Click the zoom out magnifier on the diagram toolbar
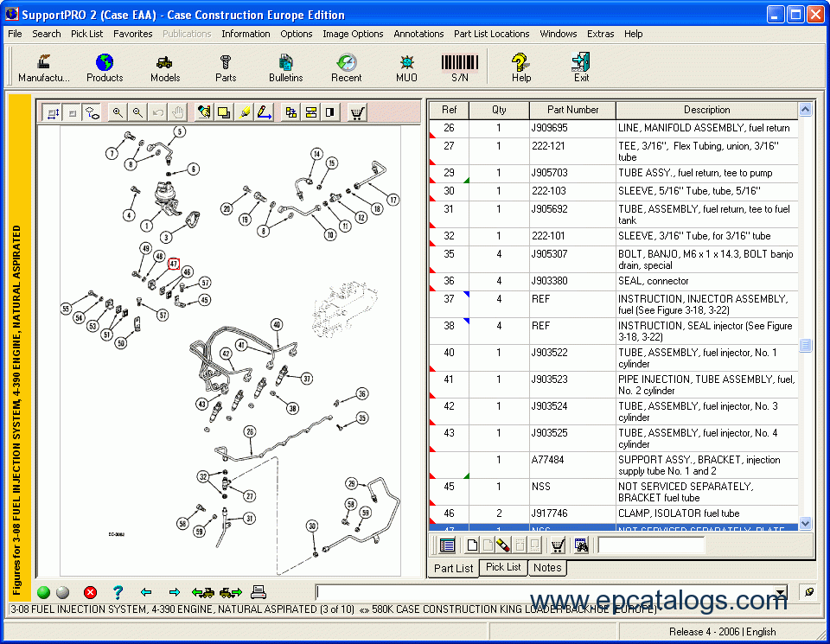The width and height of the screenshot is (830, 644). pyautogui.click(x=137, y=112)
